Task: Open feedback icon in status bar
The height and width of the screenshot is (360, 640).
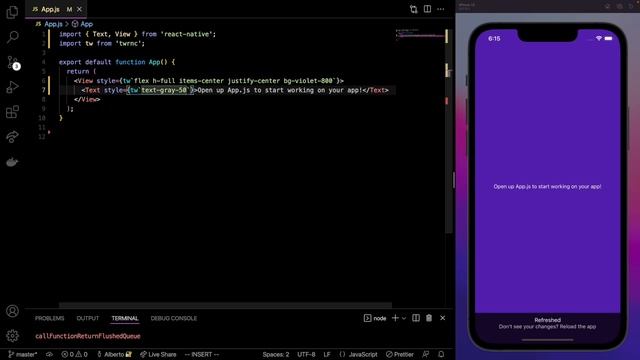Action: [426, 354]
